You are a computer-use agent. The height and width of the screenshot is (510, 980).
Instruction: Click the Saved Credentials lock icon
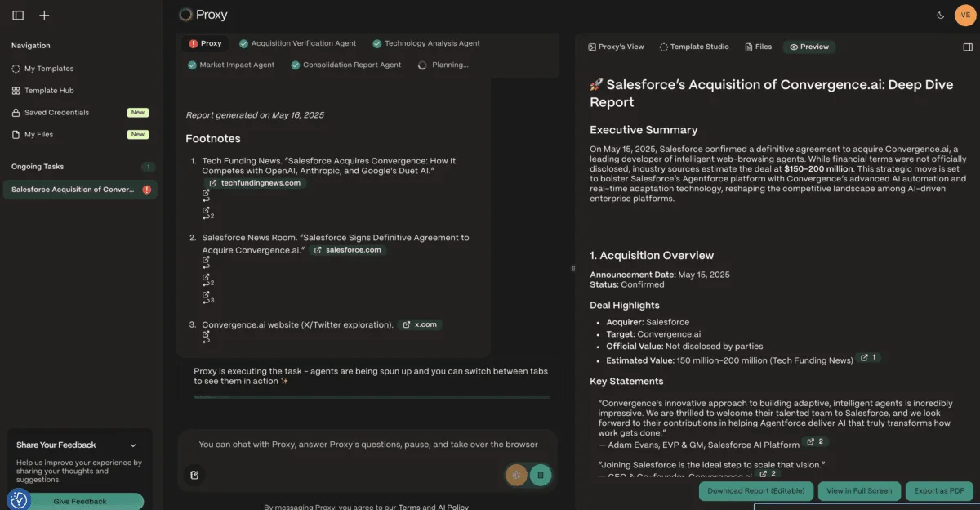(16, 113)
